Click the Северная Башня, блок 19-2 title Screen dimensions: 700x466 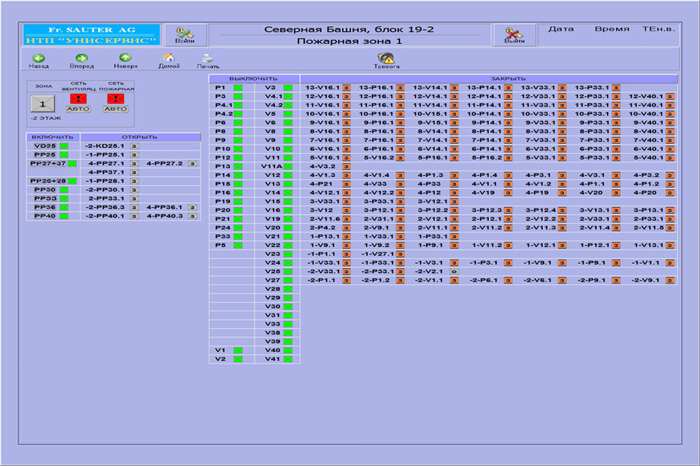[x=349, y=29]
